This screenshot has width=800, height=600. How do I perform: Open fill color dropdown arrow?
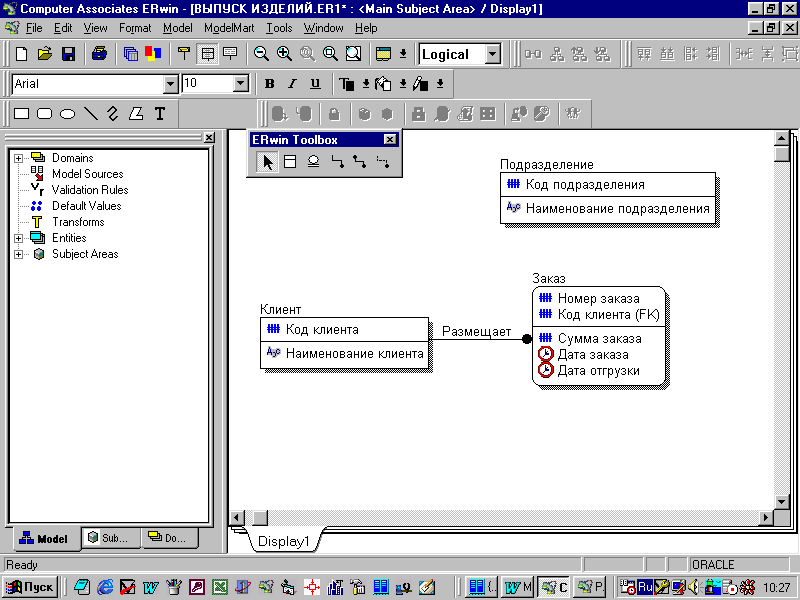[403, 84]
